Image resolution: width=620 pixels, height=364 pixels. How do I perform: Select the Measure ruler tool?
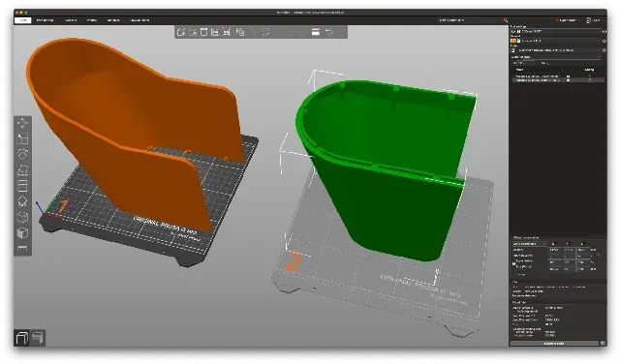(23, 248)
